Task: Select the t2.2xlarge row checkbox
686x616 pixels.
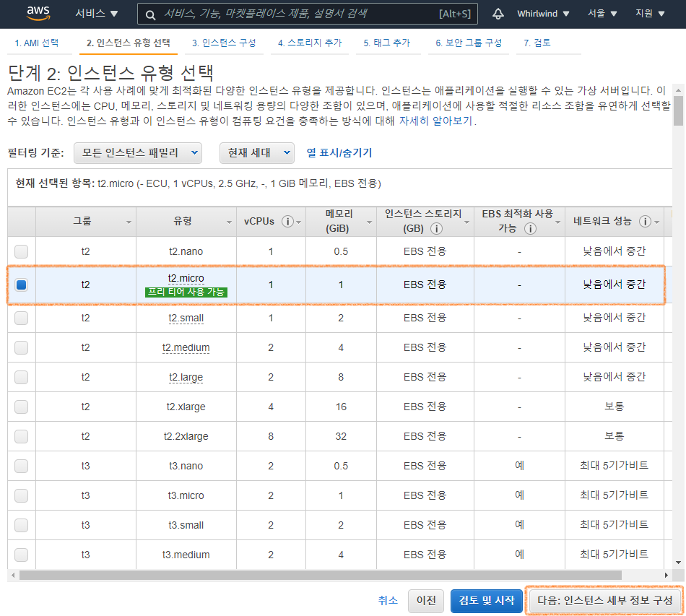Action: point(22,437)
